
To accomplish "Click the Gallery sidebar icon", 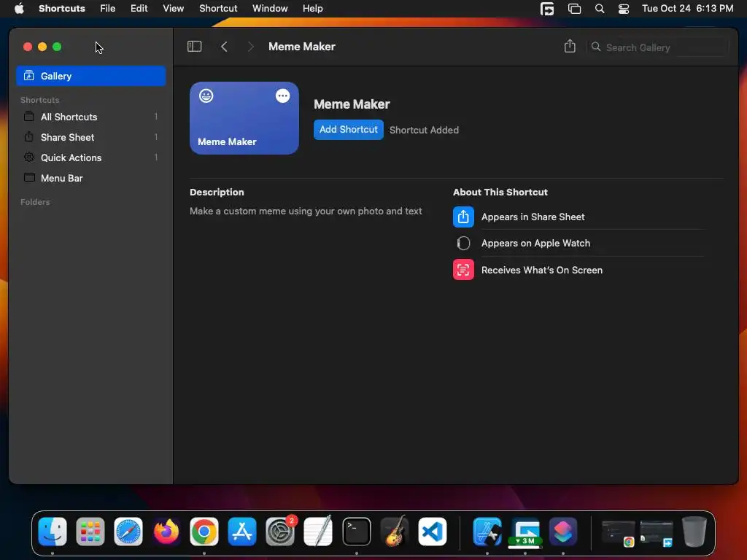I will (x=29, y=76).
